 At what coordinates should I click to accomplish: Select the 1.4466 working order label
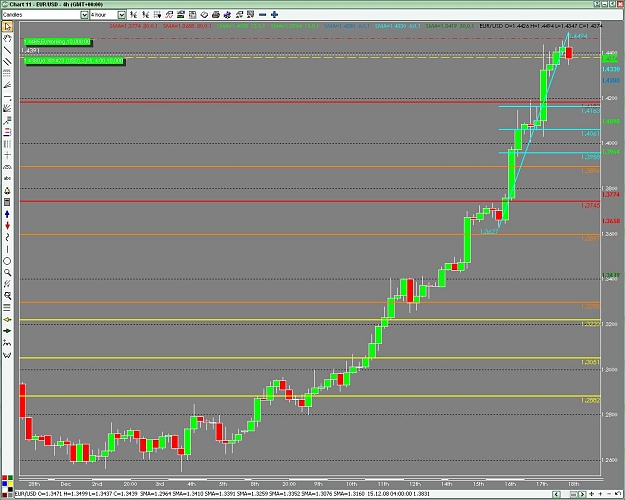[x=57, y=41]
